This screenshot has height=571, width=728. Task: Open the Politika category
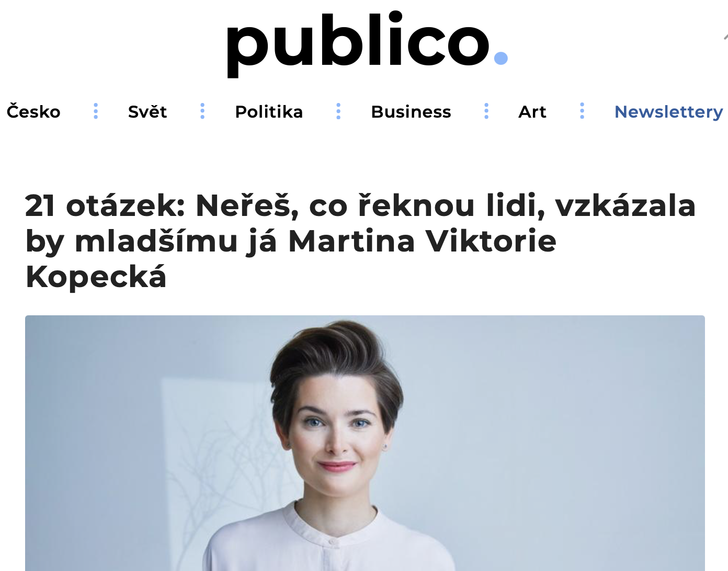(x=269, y=111)
